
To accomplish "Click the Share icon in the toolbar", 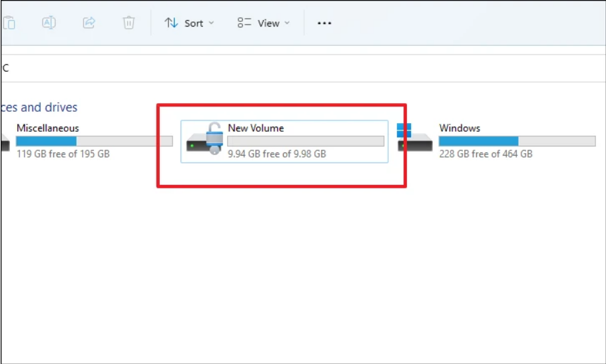I will [89, 23].
